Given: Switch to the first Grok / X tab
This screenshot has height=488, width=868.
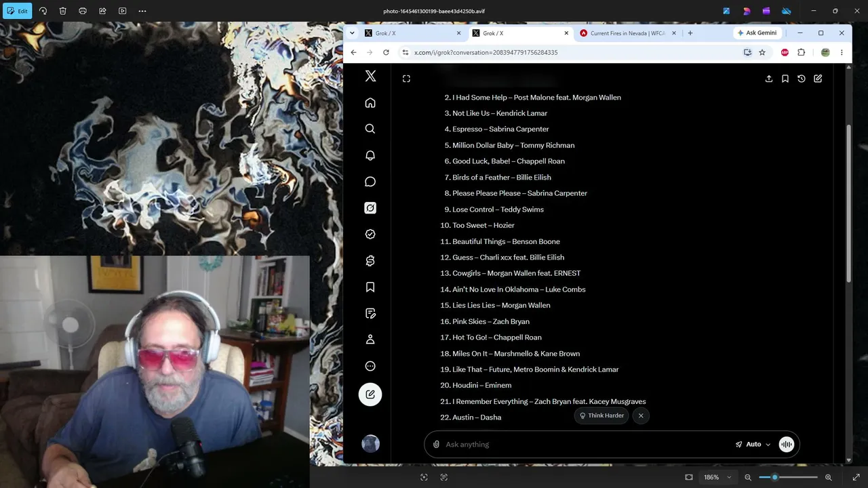Looking at the screenshot, I should tap(413, 33).
